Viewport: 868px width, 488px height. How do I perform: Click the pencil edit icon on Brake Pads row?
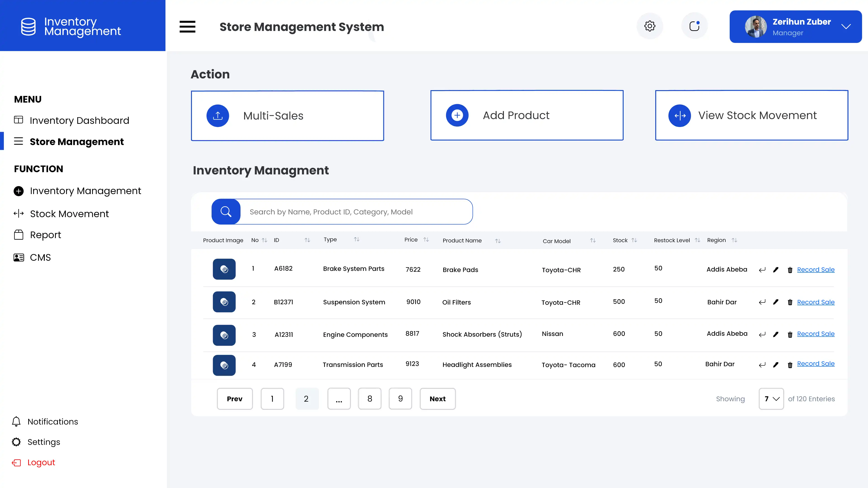pos(776,270)
